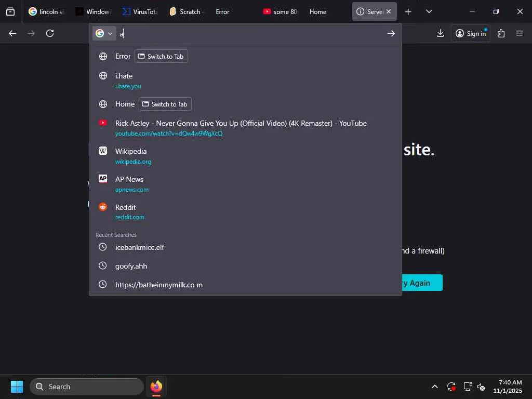The height and width of the screenshot is (399, 532).
Task: Click the taskbar Search box
Action: click(x=87, y=387)
